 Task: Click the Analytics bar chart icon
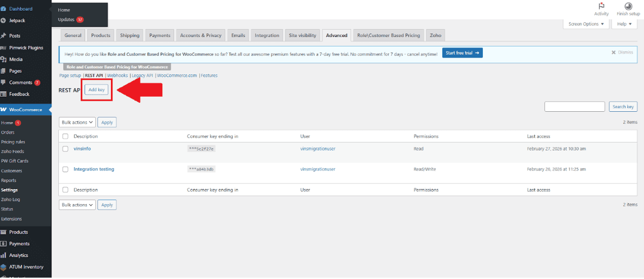click(4, 256)
